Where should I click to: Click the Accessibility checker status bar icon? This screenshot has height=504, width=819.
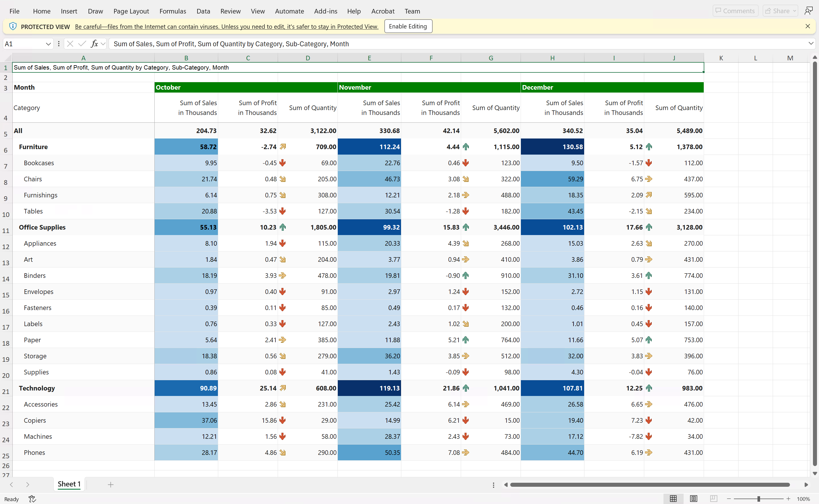32,499
